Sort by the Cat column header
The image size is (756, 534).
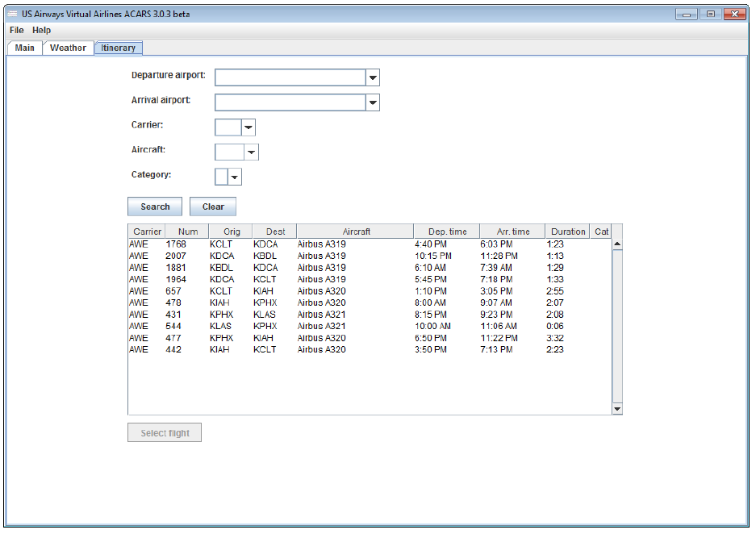[601, 232]
